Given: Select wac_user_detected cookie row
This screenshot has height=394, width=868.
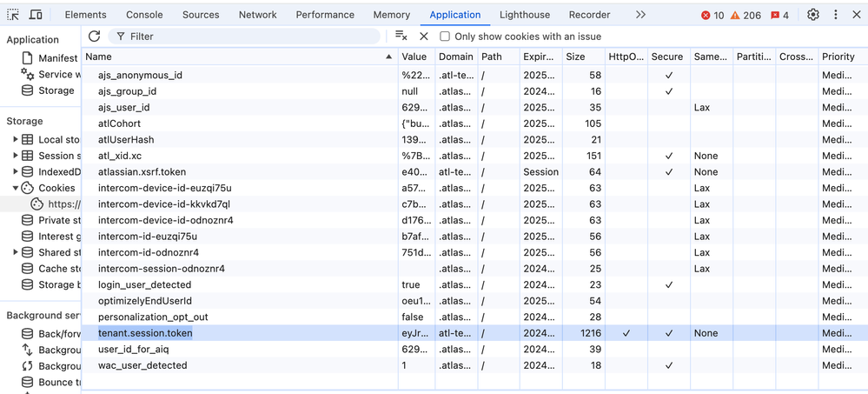Looking at the screenshot, I should point(474,365).
